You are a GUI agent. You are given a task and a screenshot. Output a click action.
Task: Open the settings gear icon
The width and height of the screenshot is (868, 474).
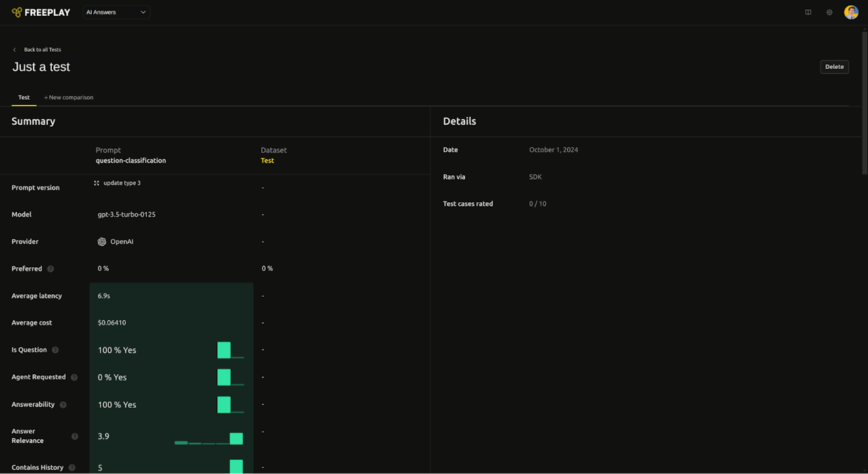tap(829, 12)
